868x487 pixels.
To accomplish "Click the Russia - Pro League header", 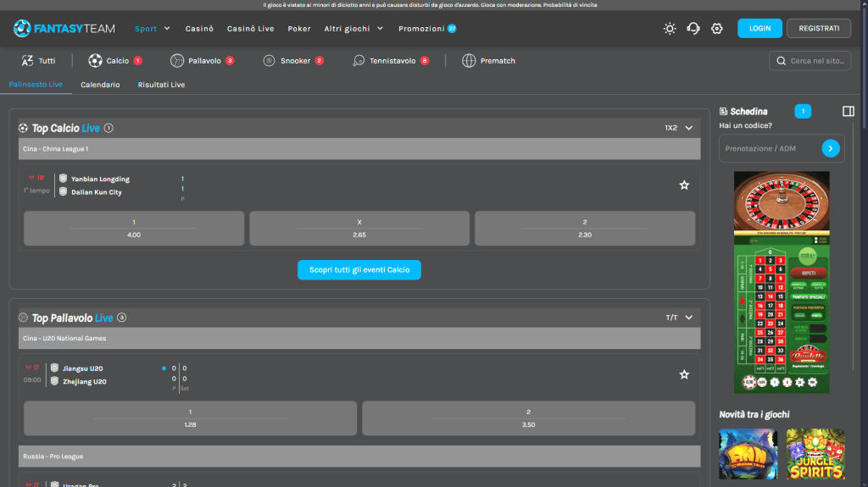I will (x=359, y=457).
